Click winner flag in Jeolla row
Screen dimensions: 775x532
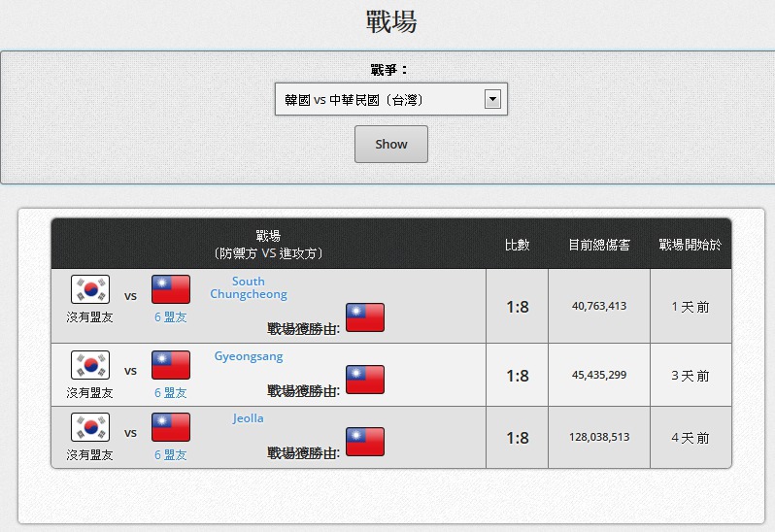[x=365, y=442]
